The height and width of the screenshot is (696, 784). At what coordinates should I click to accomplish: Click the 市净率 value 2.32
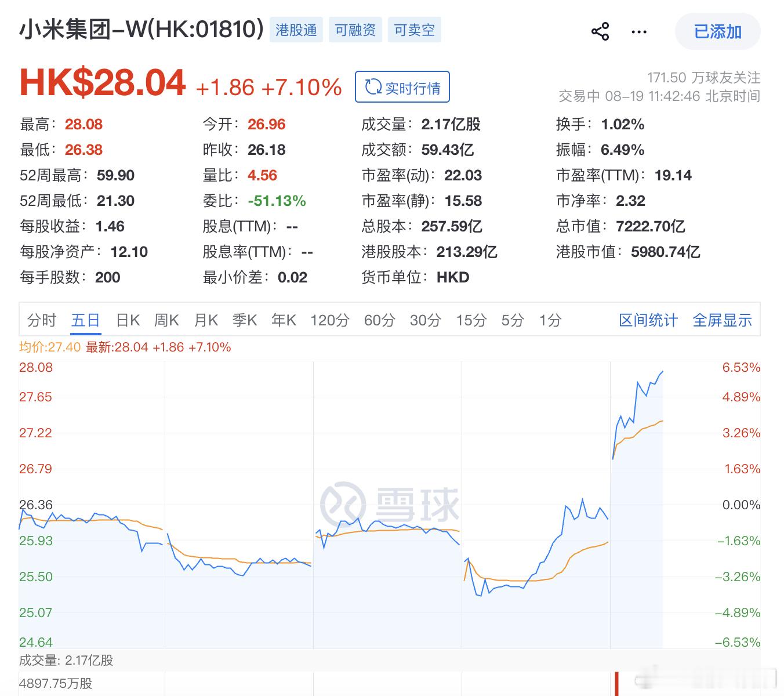(x=630, y=201)
